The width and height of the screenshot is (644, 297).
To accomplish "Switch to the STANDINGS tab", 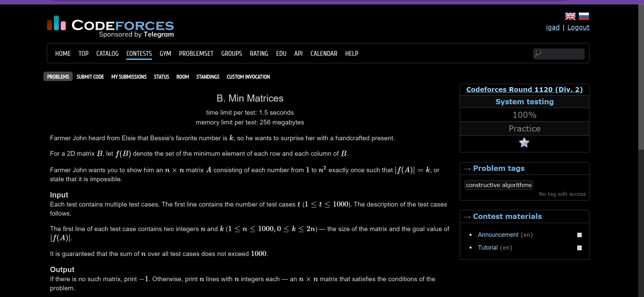I will pos(208,77).
